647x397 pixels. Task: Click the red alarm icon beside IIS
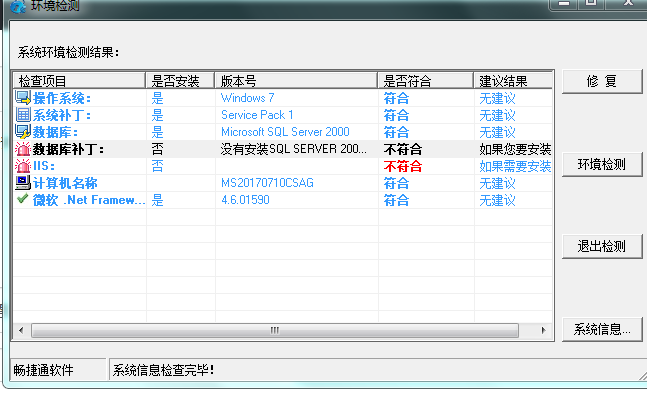coord(23,166)
